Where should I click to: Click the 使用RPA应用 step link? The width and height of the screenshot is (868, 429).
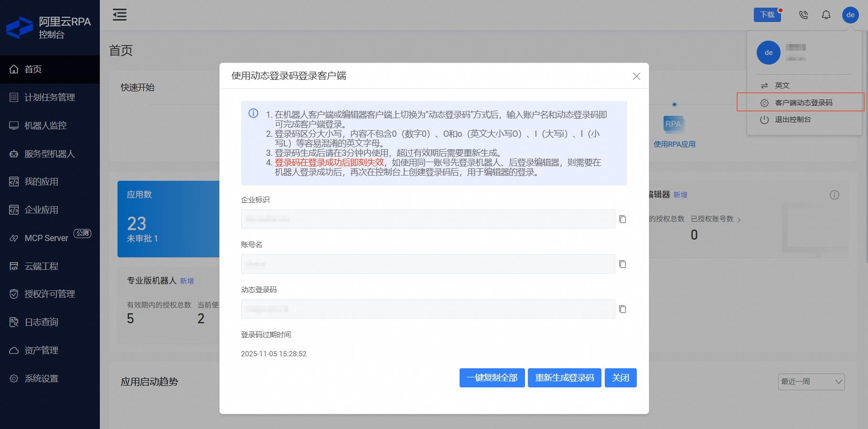[x=675, y=144]
